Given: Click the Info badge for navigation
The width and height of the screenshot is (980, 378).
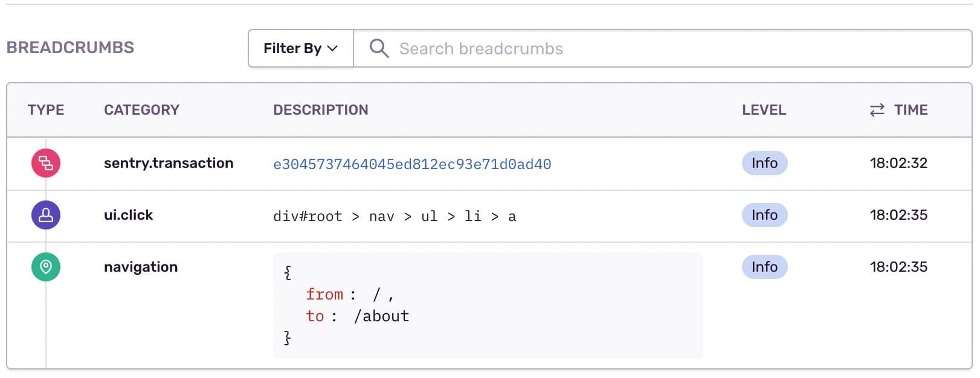Looking at the screenshot, I should tap(764, 267).
